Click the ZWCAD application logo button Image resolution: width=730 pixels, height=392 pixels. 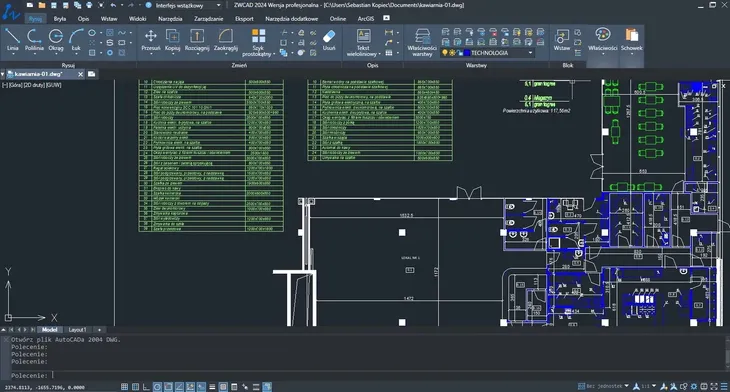pos(10,13)
